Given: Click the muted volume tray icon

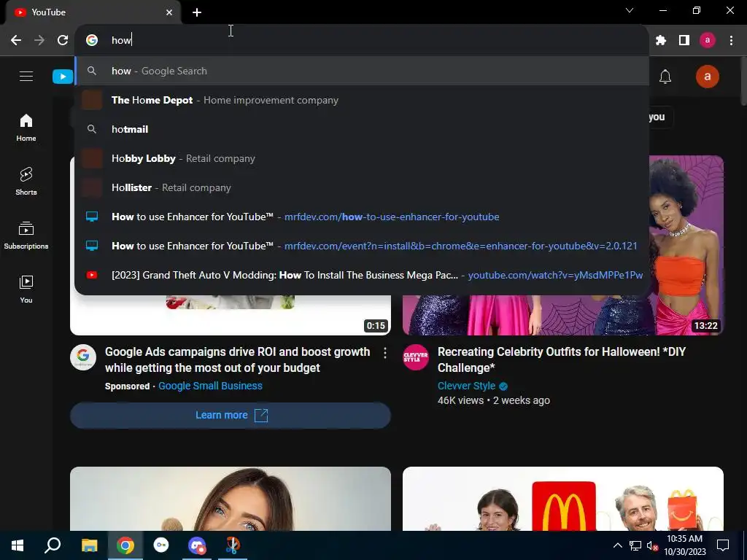Looking at the screenshot, I should click(x=651, y=545).
